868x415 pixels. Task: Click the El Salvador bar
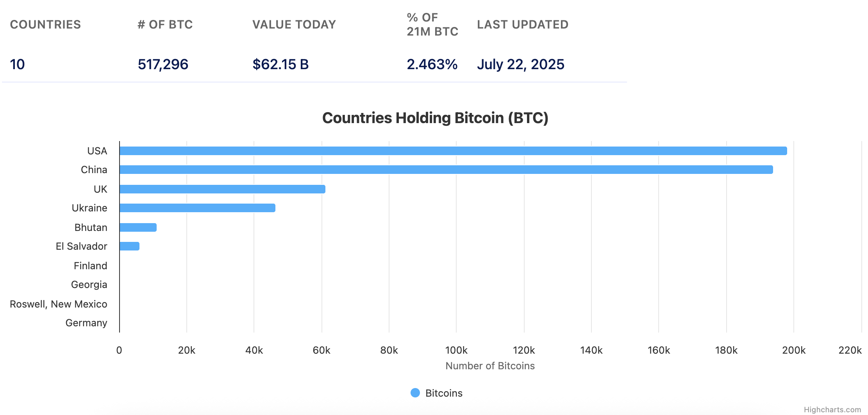[x=129, y=246]
